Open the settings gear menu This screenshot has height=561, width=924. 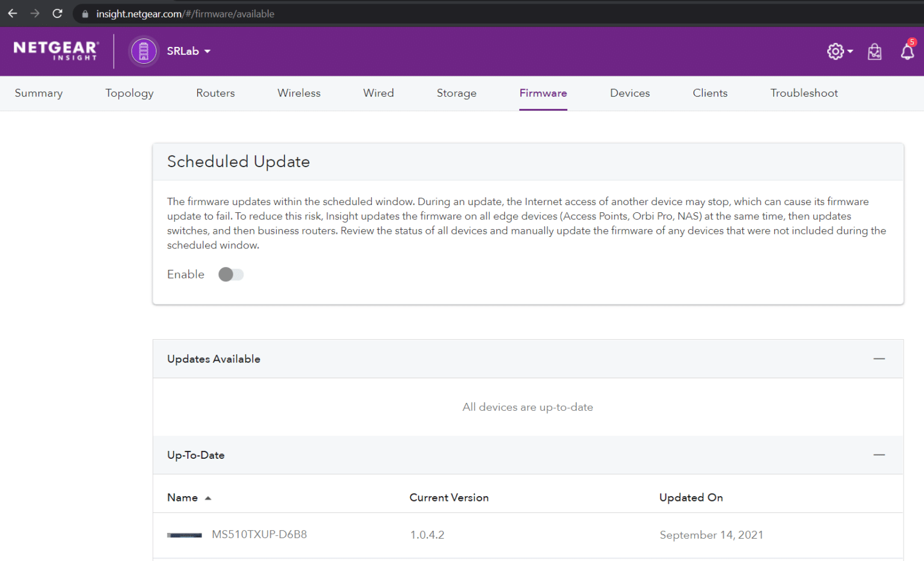coord(840,51)
